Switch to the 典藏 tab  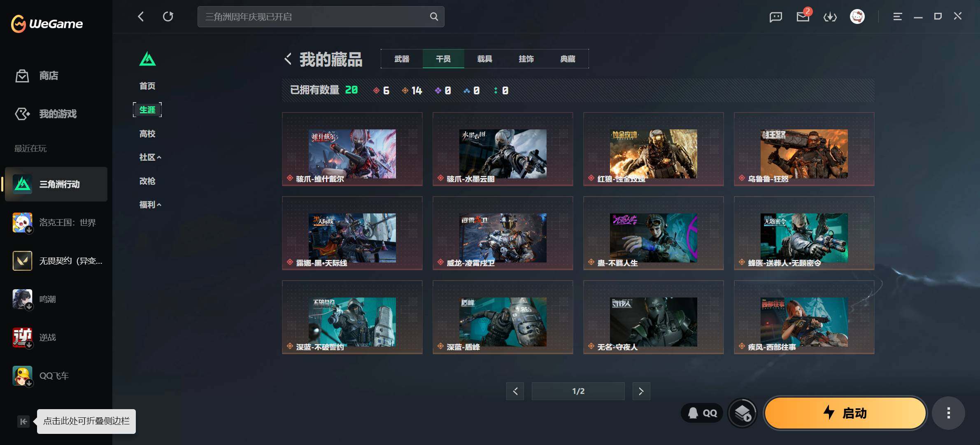pyautogui.click(x=568, y=59)
